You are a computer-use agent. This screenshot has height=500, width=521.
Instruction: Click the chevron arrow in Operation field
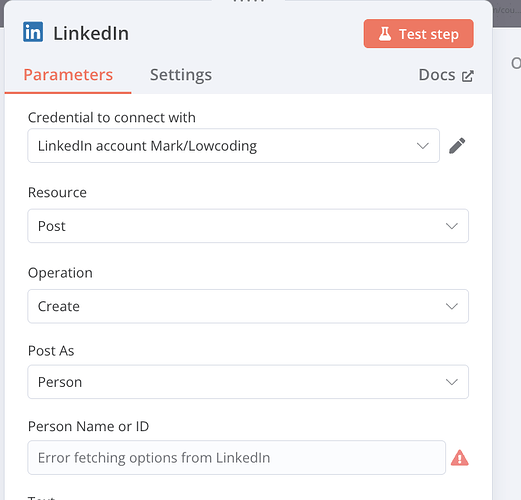[x=452, y=307]
